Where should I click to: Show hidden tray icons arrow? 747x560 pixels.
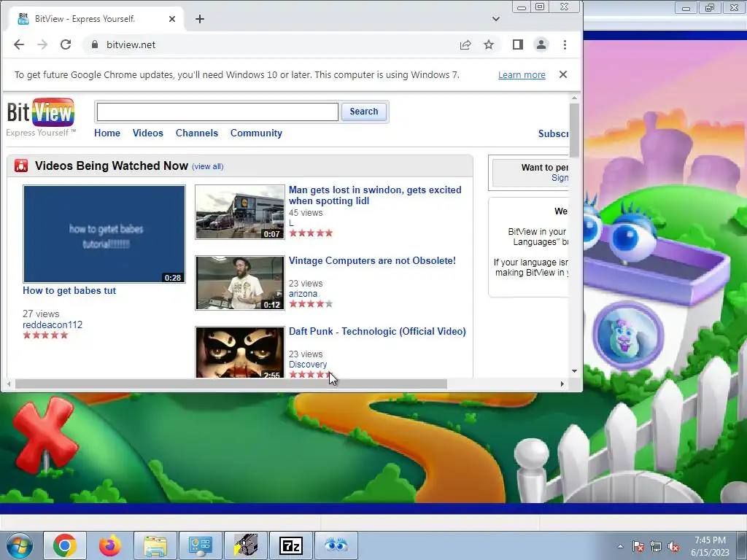click(x=620, y=547)
